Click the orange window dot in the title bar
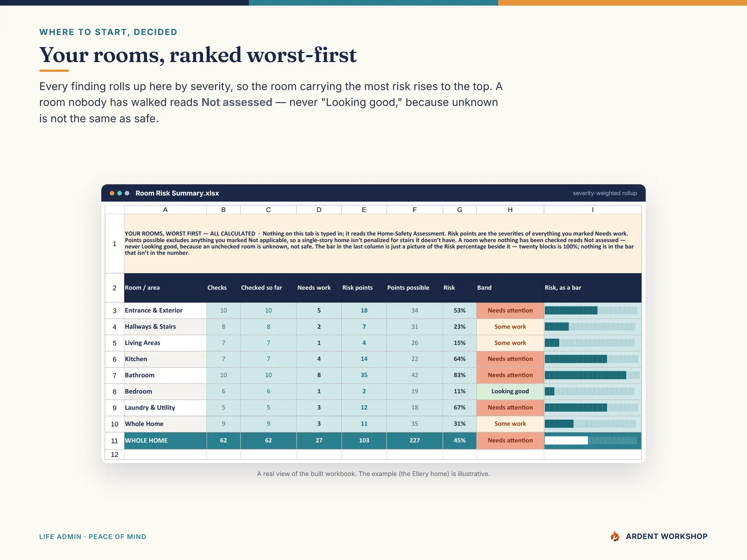The image size is (747, 560). pos(112,193)
